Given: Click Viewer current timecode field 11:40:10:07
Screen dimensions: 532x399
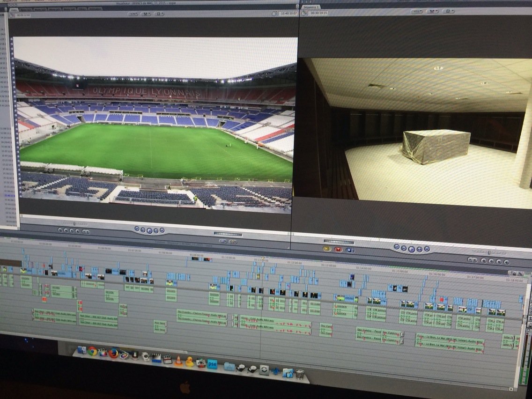Looking at the screenshot, I should pyautogui.click(x=288, y=13).
